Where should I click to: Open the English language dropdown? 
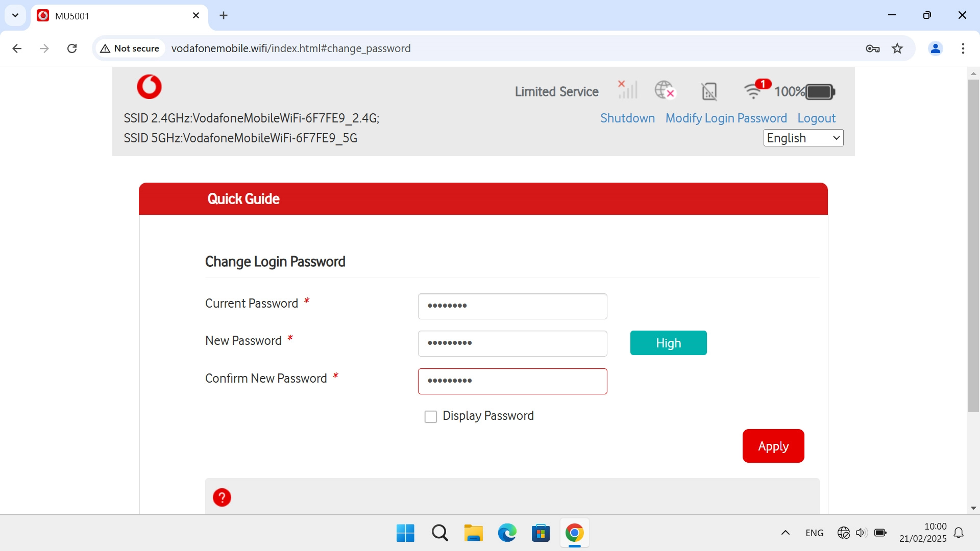(803, 138)
